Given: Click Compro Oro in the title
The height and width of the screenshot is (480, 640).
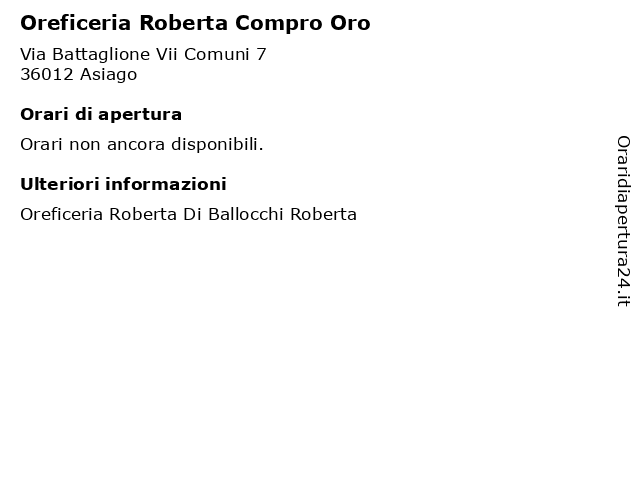Looking at the screenshot, I should pos(302,24).
